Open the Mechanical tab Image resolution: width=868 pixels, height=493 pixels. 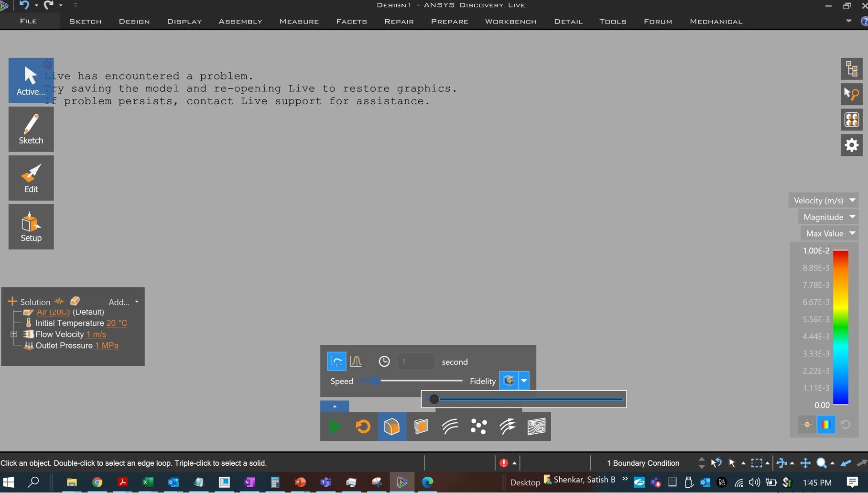(716, 22)
